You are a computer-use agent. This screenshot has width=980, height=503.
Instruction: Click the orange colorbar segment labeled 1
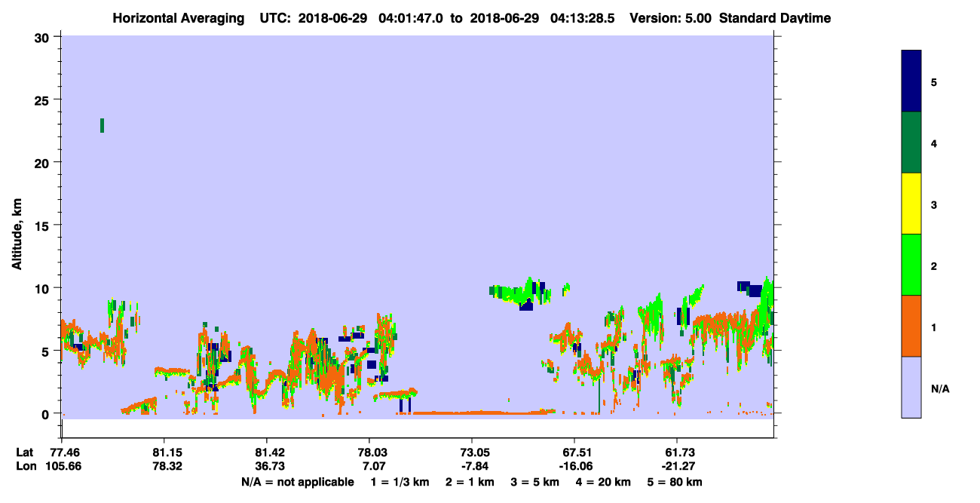click(x=911, y=326)
